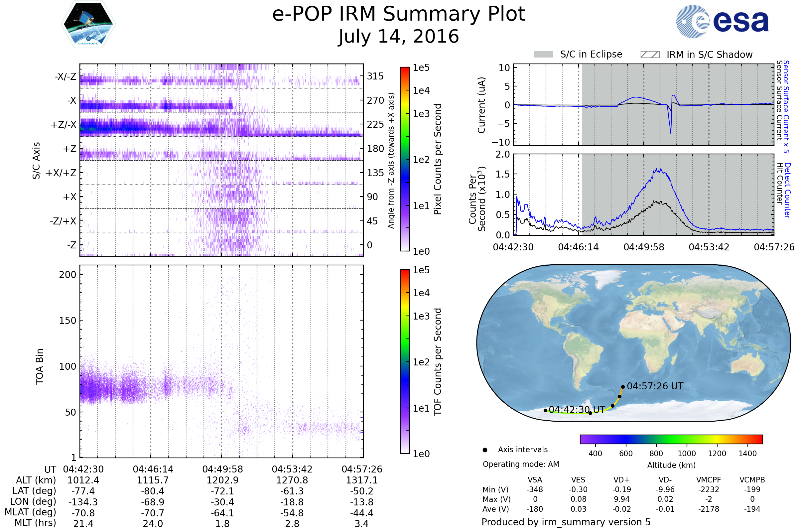Click the Pixel Counts per Second colorbar
This screenshot has height=532, width=798.
coord(405,159)
